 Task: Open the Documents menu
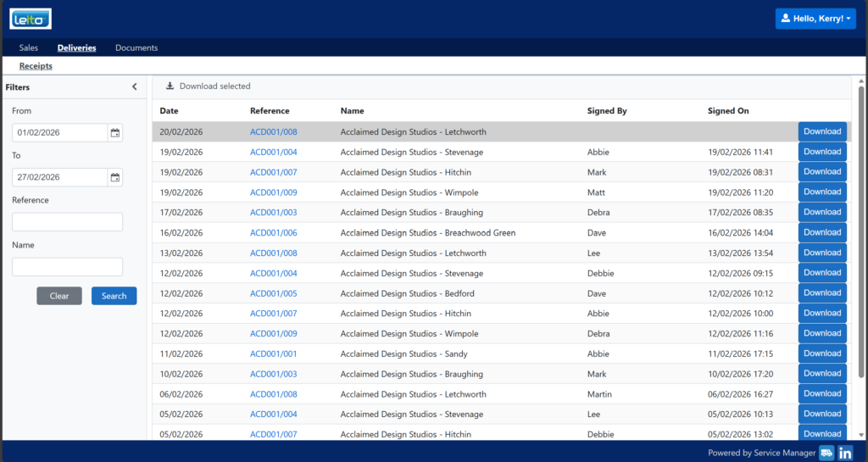136,48
